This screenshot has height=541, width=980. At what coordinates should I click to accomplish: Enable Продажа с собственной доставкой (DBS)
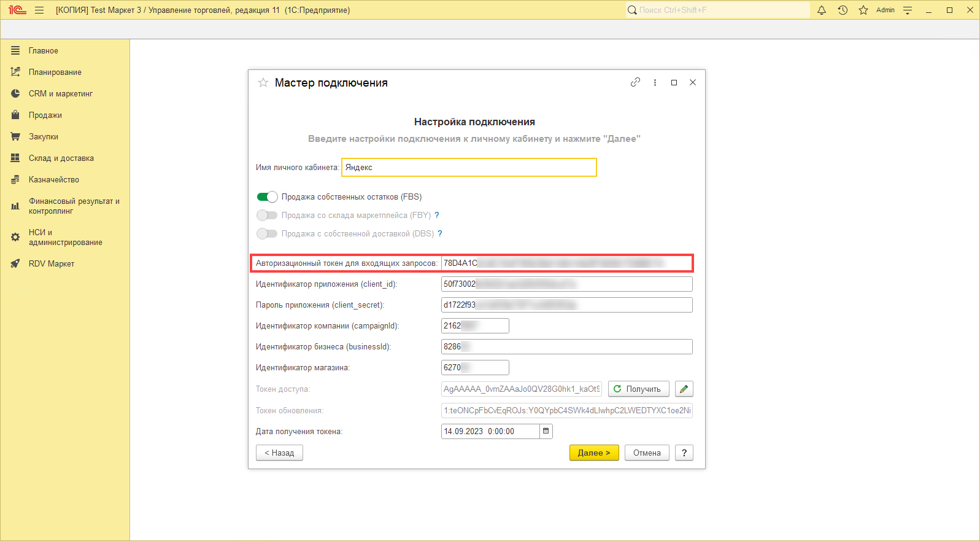267,234
